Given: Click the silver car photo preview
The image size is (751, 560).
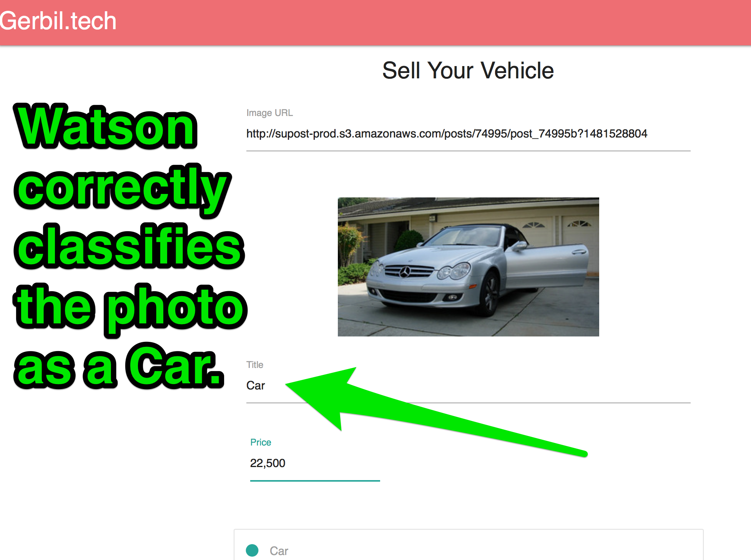Looking at the screenshot, I should [468, 267].
